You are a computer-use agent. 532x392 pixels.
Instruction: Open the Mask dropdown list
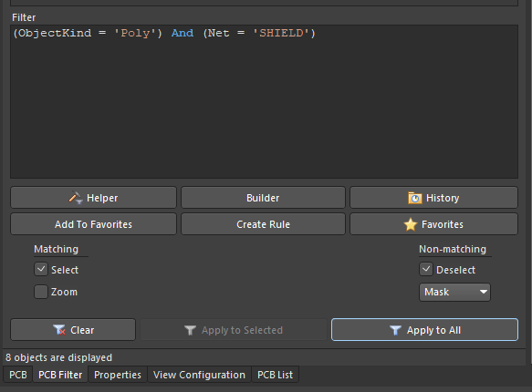(454, 292)
